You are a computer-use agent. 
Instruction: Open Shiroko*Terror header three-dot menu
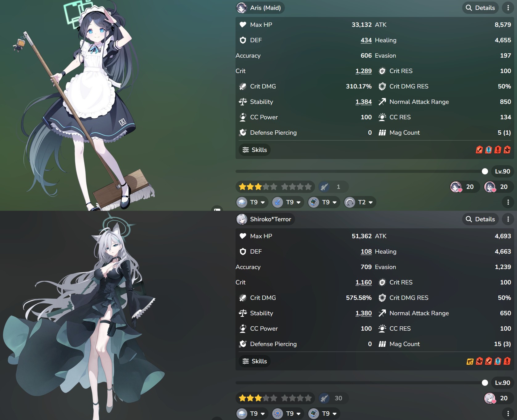[x=508, y=219]
